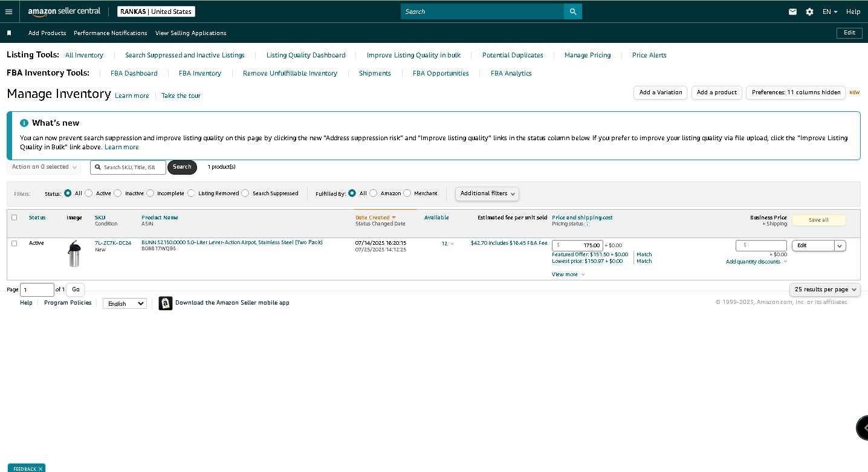Open Search Suppressed and Inactive Listings
Image resolution: width=868 pixels, height=472 pixels.
185,55
